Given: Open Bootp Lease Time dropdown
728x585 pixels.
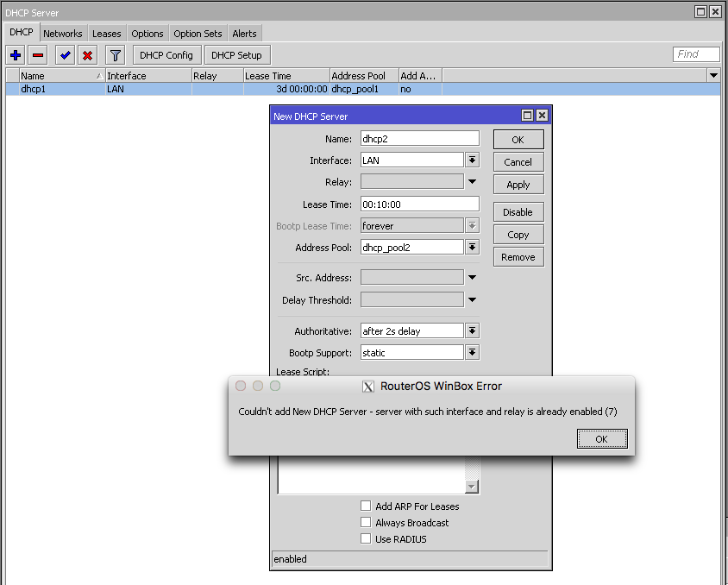Looking at the screenshot, I should pos(472,226).
